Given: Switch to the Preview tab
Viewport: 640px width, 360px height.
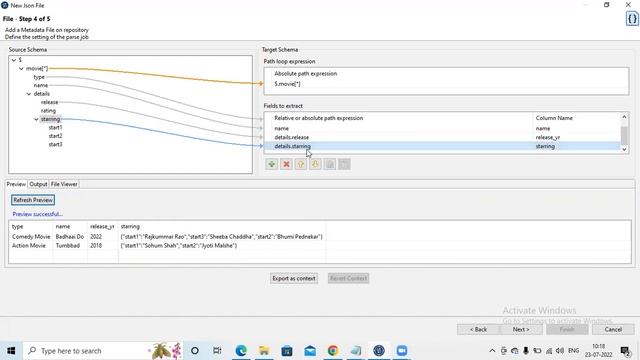Looking at the screenshot, I should tap(16, 184).
